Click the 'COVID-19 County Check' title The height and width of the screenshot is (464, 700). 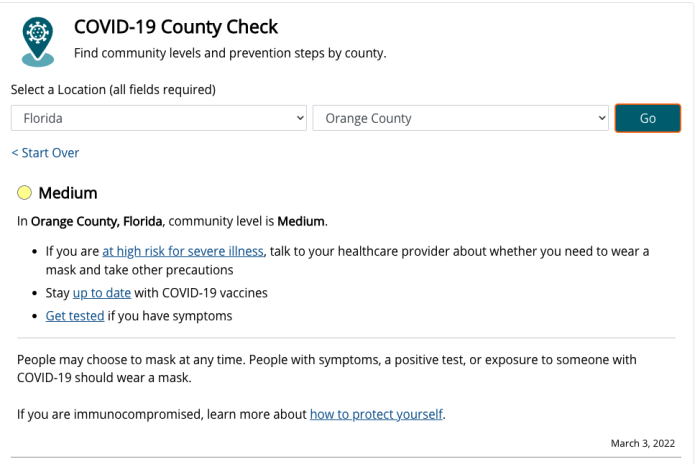click(x=176, y=27)
